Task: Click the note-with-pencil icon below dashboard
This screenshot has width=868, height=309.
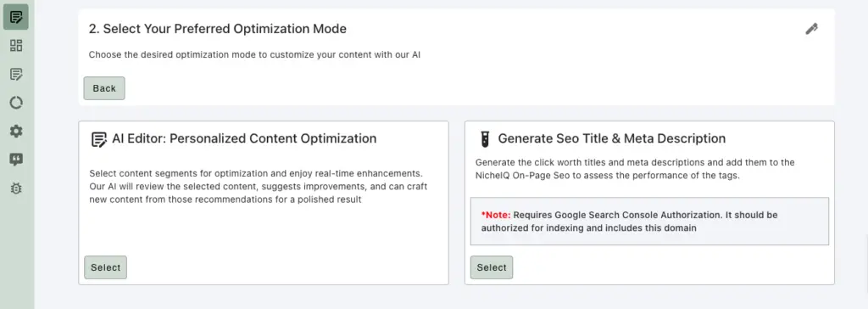Action: click(16, 75)
